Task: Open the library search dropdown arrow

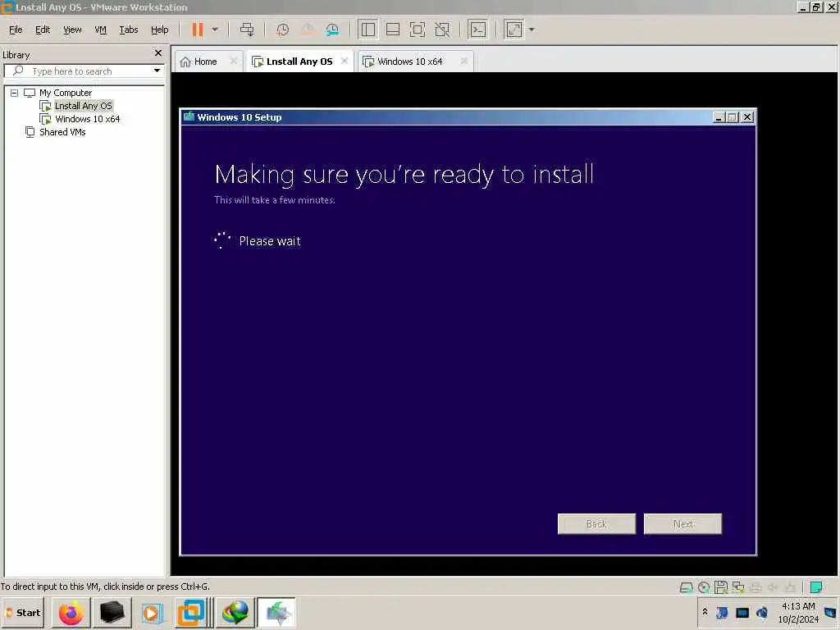Action: coord(157,71)
